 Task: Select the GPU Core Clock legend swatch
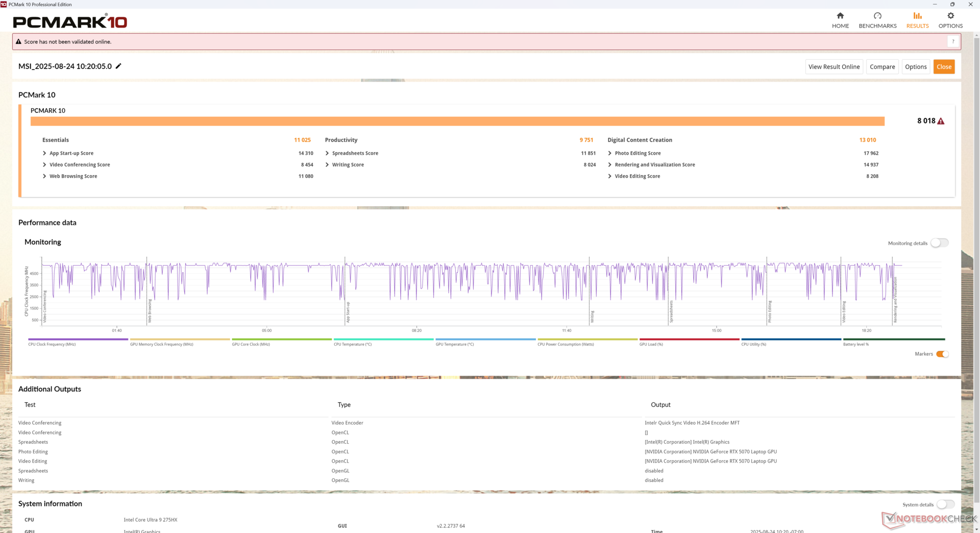tap(282, 339)
